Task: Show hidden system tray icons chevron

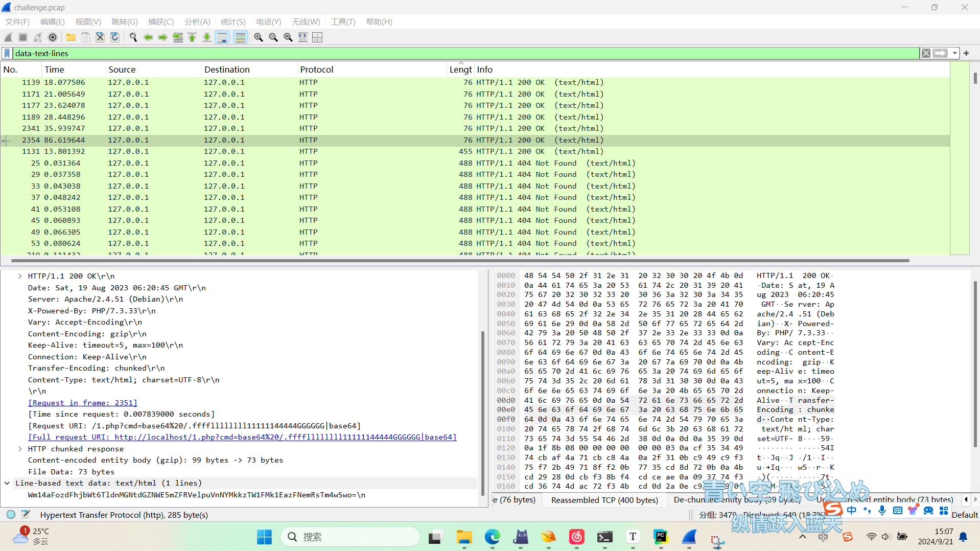Action: [803, 537]
